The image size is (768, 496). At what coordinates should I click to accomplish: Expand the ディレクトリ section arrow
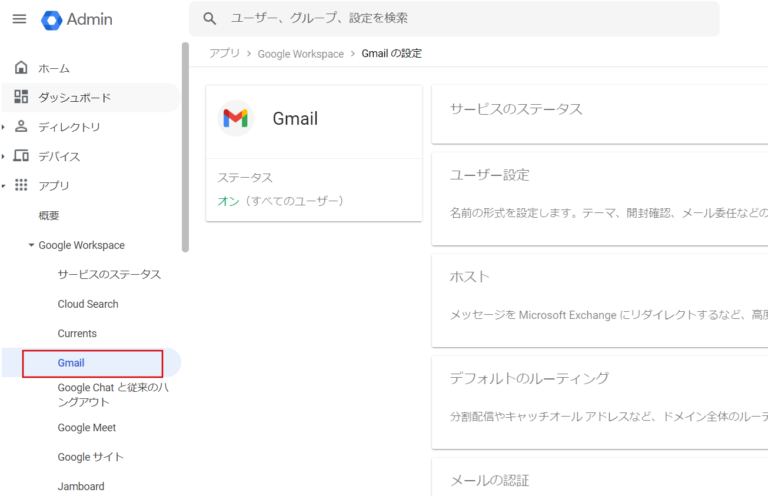(x=4, y=127)
